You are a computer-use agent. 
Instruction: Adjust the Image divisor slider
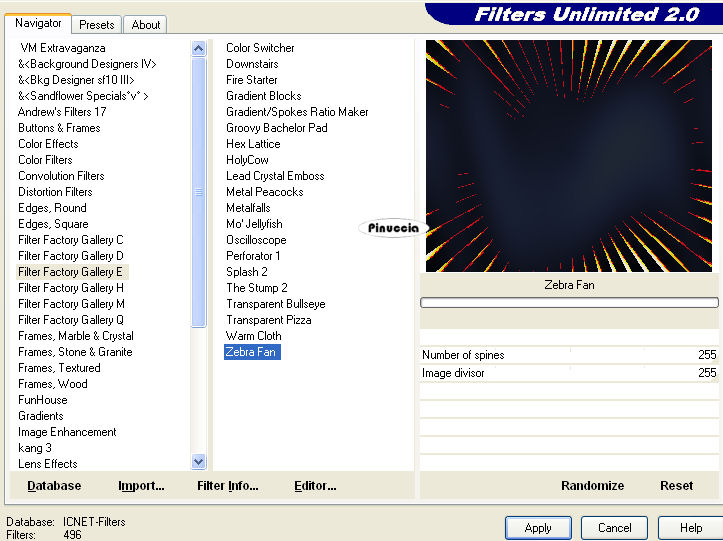(569, 373)
